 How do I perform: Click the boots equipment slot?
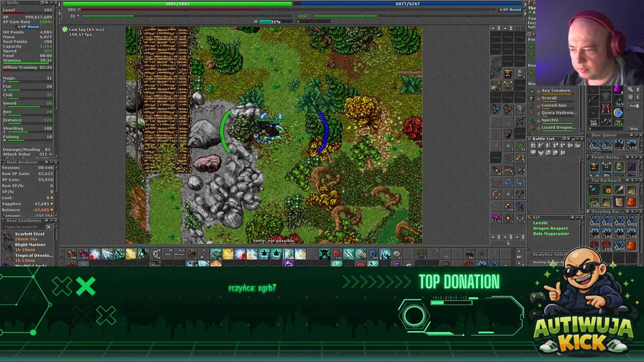606,121
